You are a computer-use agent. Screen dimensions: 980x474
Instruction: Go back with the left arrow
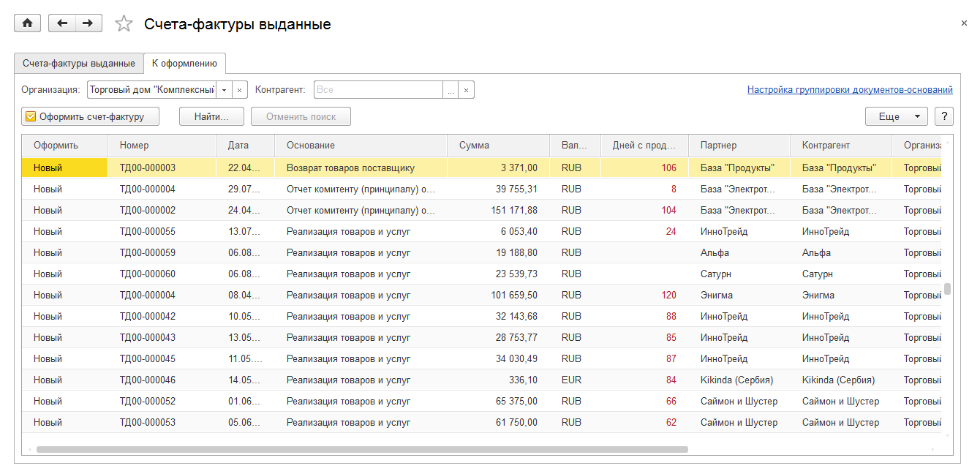pyautogui.click(x=62, y=23)
